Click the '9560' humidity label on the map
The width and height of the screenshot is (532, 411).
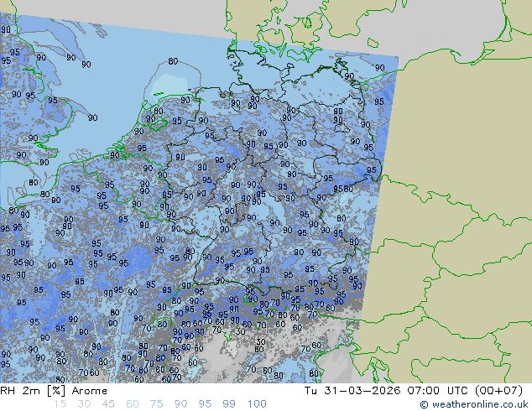point(343,189)
